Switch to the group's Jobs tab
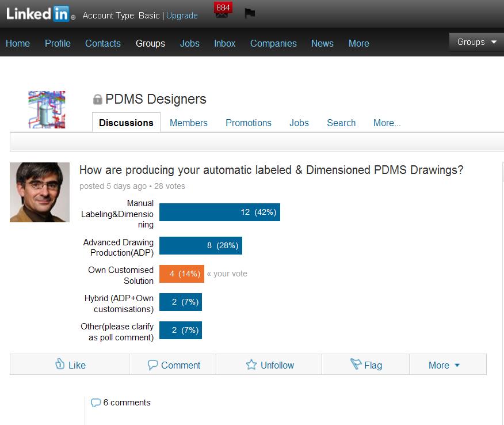Viewport: 504px width, 425px height. [299, 123]
